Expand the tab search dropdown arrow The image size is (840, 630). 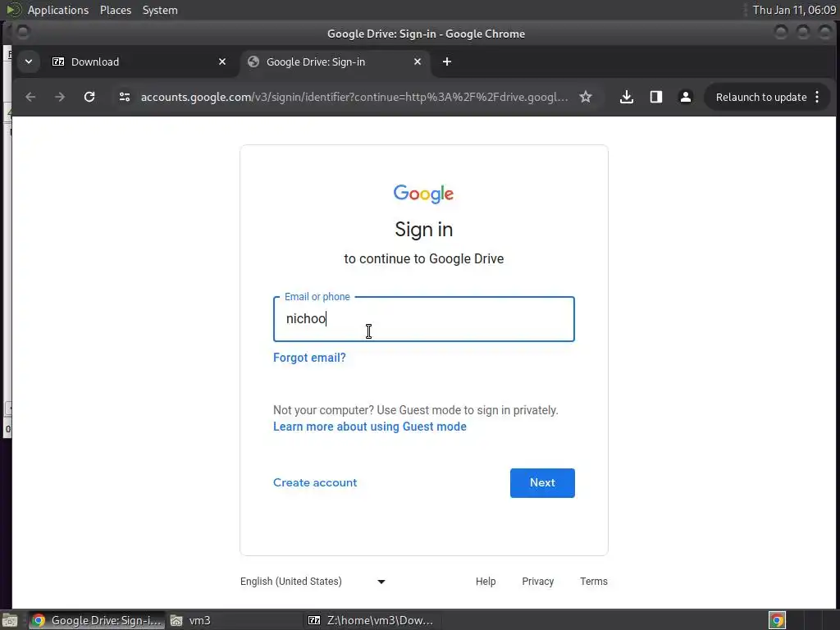29,62
